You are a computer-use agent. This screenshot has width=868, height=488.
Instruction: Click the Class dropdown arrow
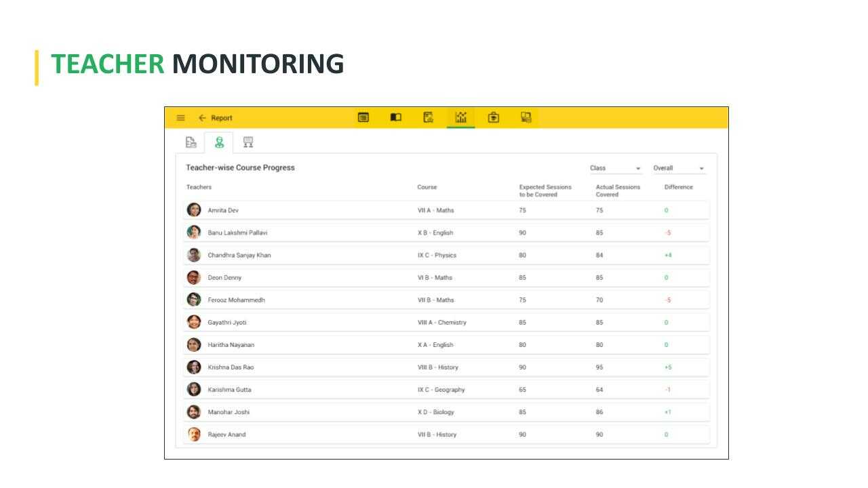(x=638, y=167)
